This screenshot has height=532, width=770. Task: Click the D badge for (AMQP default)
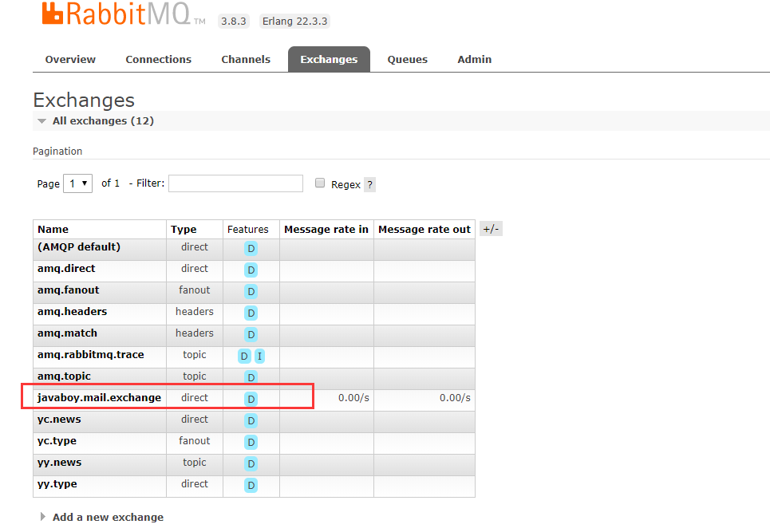pos(251,248)
